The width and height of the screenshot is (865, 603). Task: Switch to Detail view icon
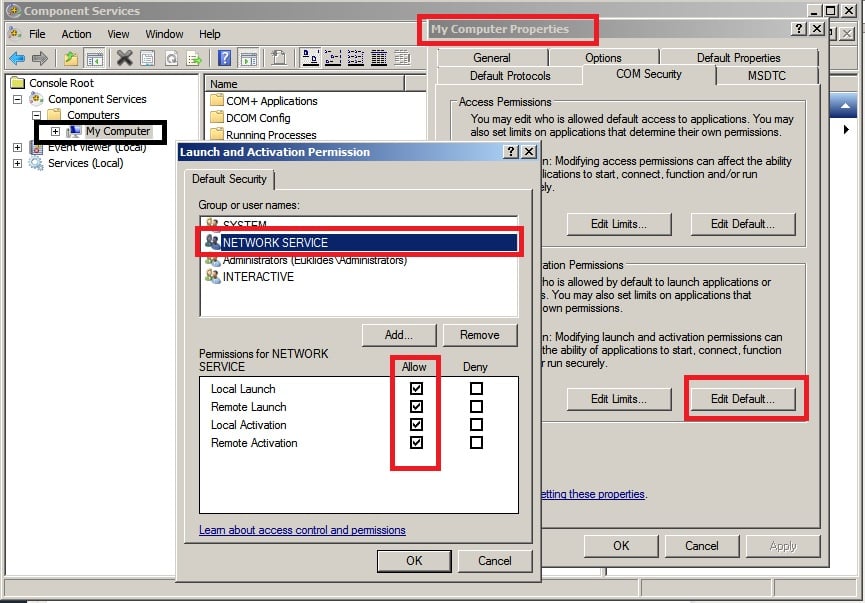[x=378, y=58]
